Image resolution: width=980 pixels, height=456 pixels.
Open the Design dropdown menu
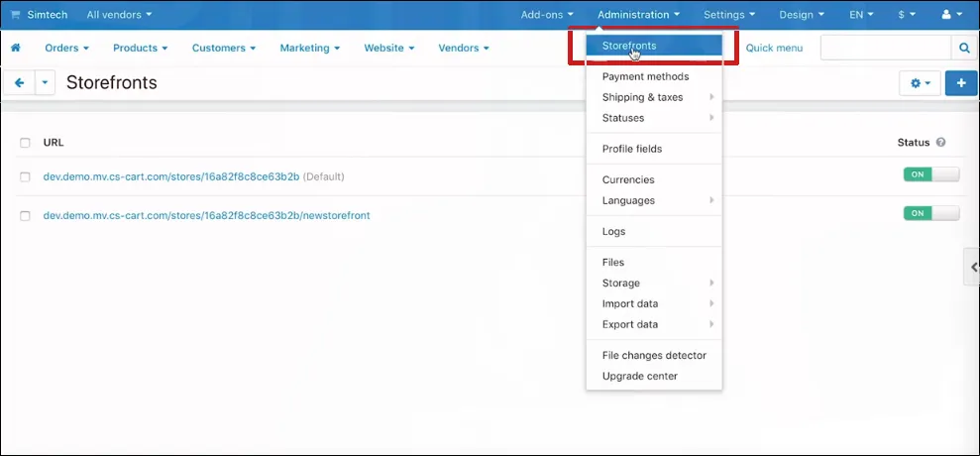802,15
